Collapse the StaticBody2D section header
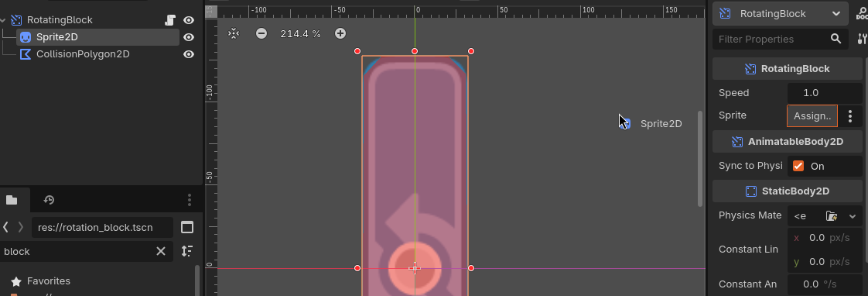The height and width of the screenshot is (296, 868). [788, 191]
